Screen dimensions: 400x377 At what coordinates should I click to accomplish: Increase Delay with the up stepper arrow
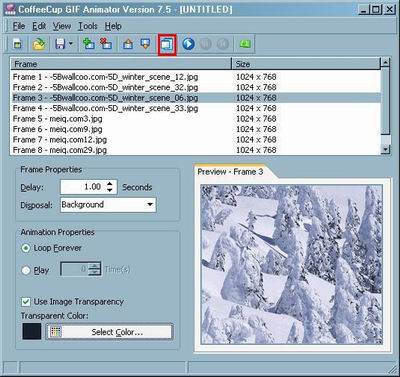(110, 184)
